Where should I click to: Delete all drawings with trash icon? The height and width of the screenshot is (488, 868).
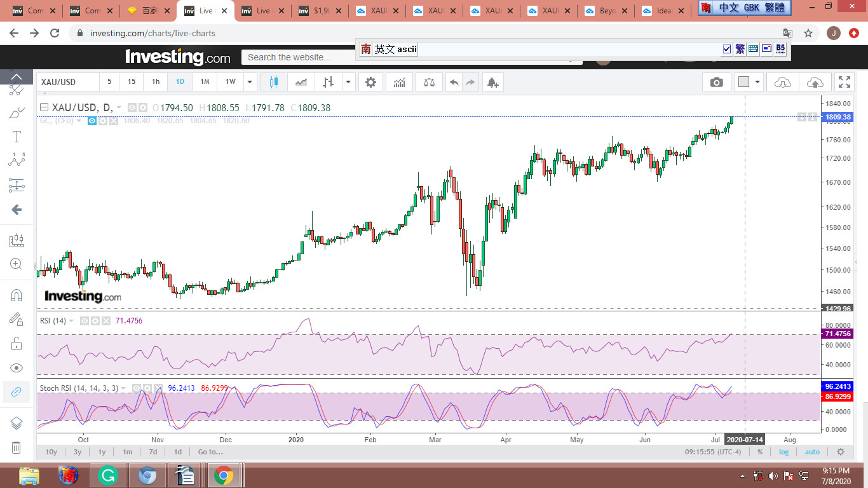point(17,447)
